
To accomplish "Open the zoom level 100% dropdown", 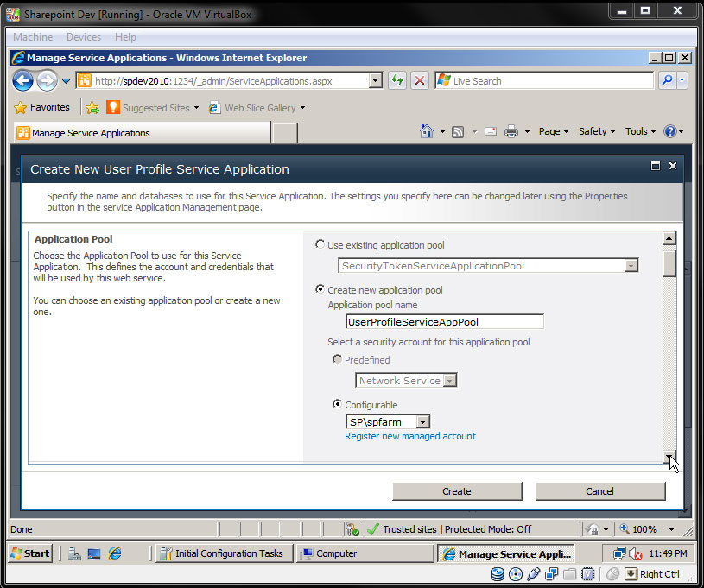I will [672, 529].
